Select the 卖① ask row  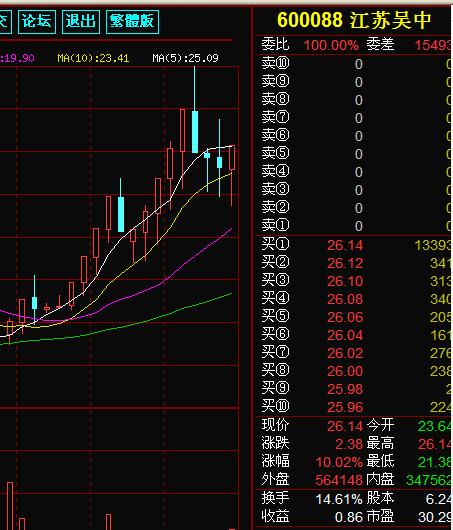(x=353, y=225)
